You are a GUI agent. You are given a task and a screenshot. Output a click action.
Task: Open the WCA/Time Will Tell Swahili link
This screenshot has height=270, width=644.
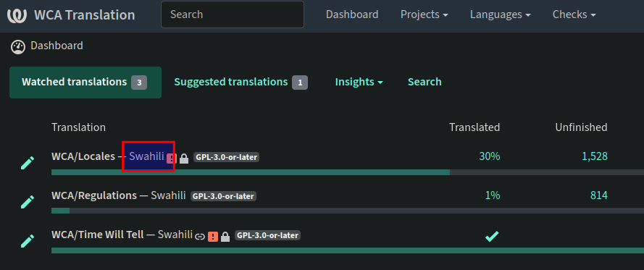122,235
